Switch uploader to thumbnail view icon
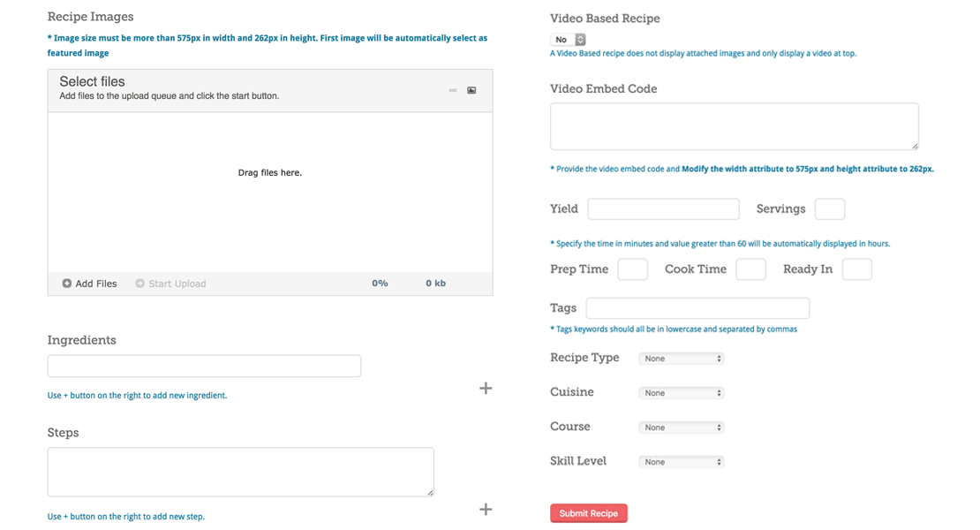 471,91
